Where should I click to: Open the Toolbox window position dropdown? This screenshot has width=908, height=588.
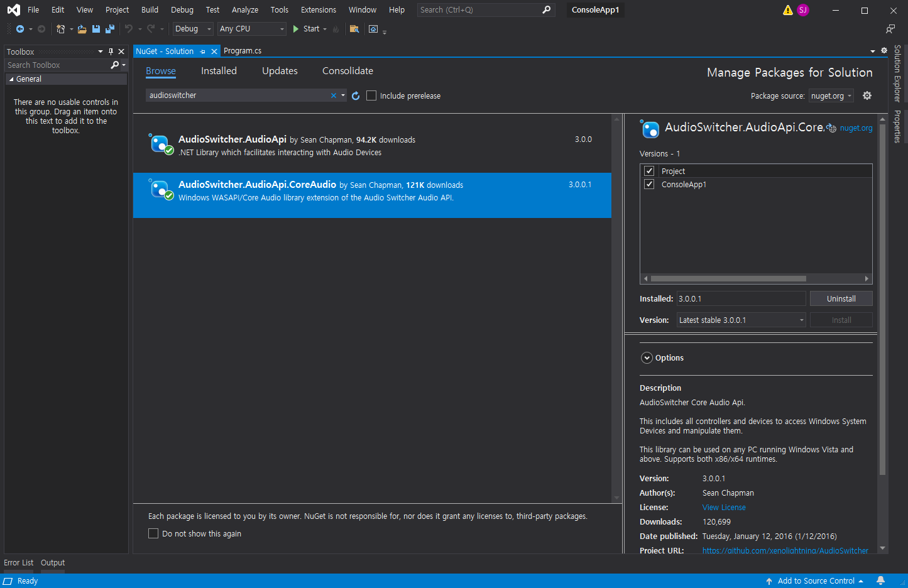pos(101,52)
